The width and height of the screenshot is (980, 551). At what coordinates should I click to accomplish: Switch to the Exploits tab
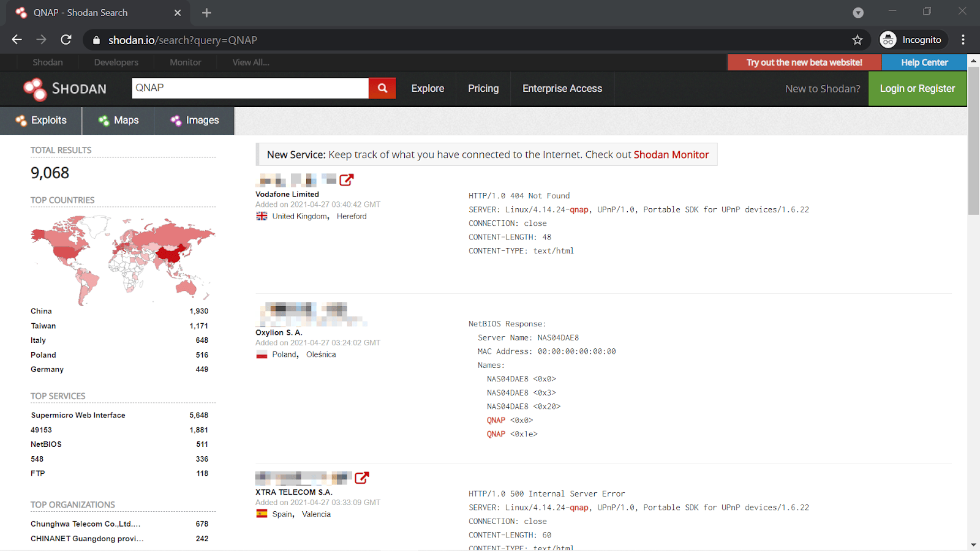[41, 121]
